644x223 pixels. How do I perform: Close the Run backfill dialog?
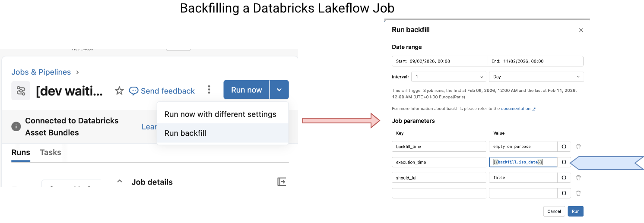point(581,30)
